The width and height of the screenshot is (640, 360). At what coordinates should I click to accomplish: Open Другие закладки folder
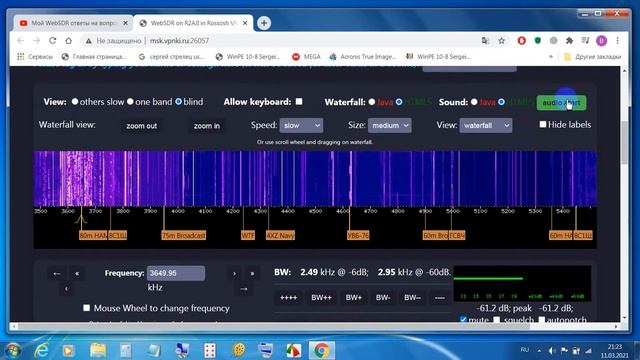[x=593, y=57]
